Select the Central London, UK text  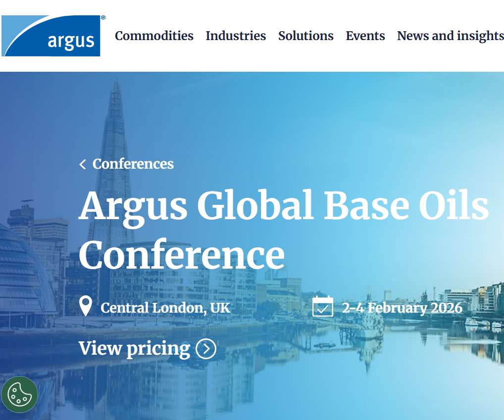click(165, 308)
